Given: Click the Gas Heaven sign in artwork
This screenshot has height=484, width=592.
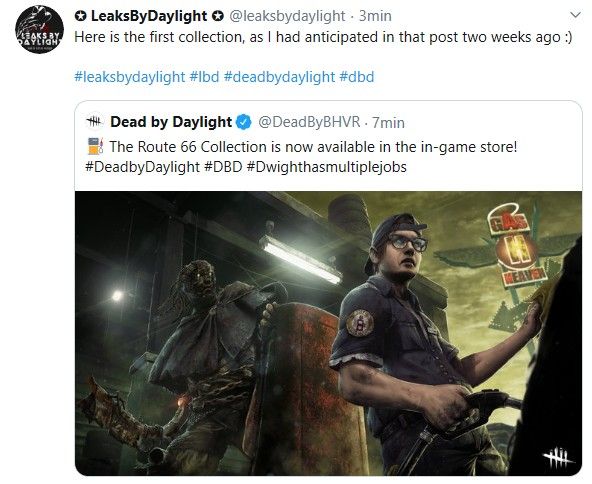Looking at the screenshot, I should pyautogui.click(x=516, y=250).
